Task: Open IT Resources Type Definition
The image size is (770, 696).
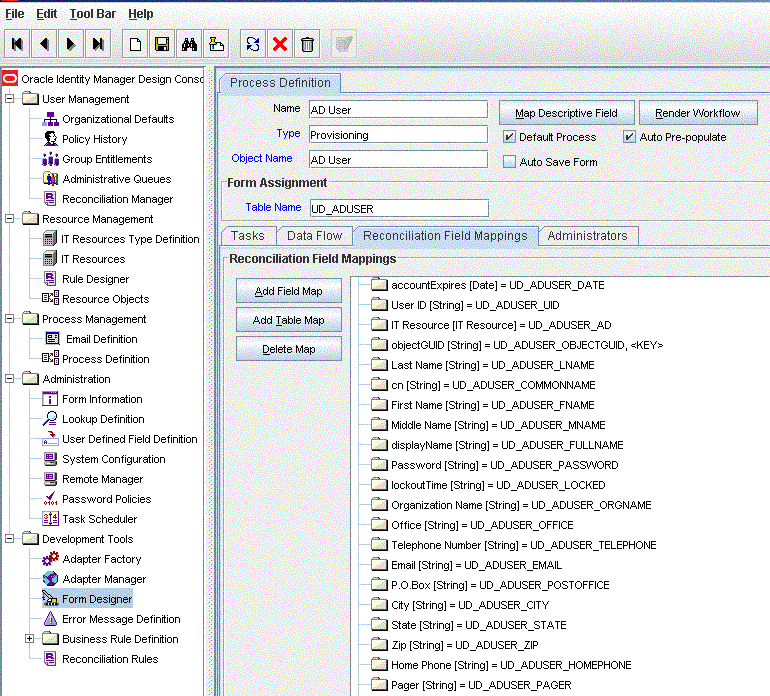Action: [x=121, y=239]
